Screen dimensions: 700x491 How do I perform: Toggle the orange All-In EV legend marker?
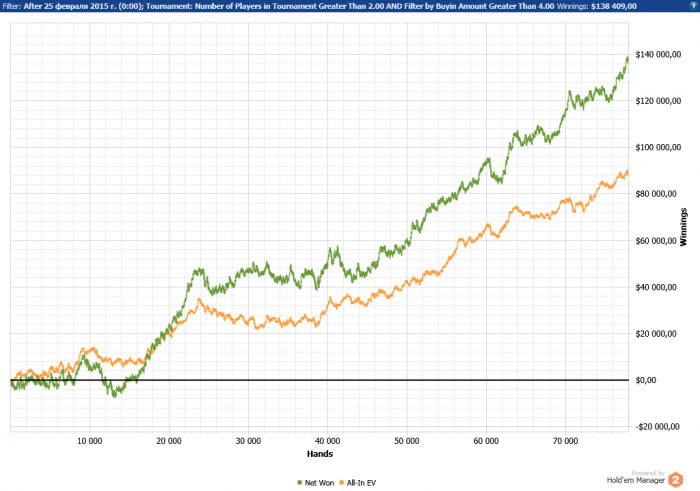[342, 483]
